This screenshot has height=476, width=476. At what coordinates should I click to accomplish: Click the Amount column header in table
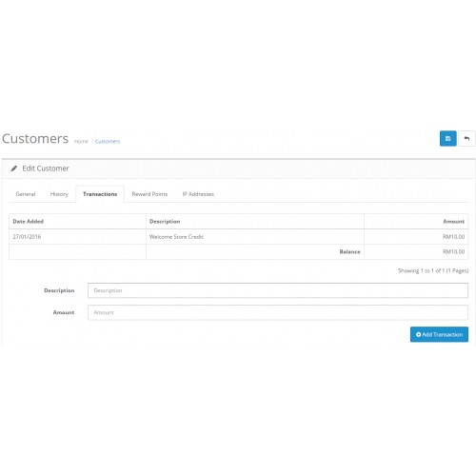coord(454,222)
